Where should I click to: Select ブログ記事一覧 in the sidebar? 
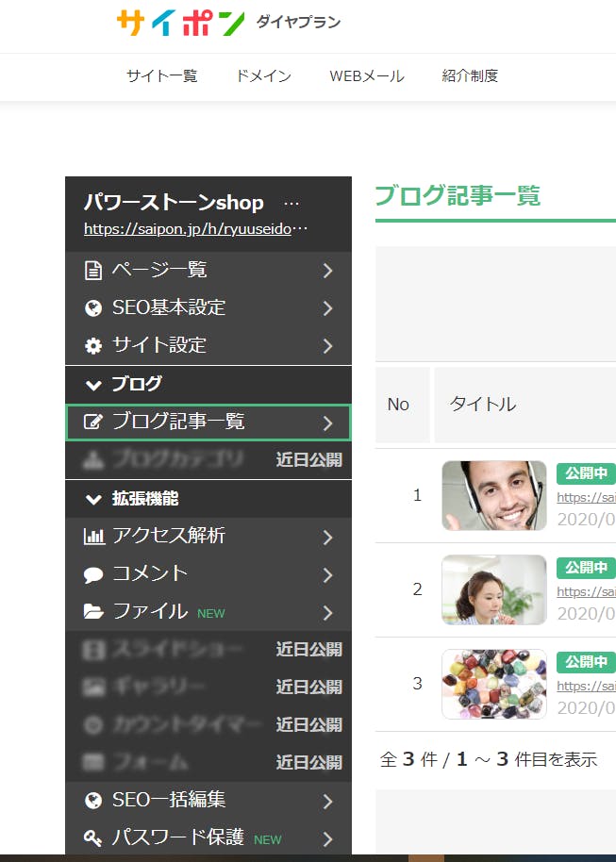coord(208,423)
